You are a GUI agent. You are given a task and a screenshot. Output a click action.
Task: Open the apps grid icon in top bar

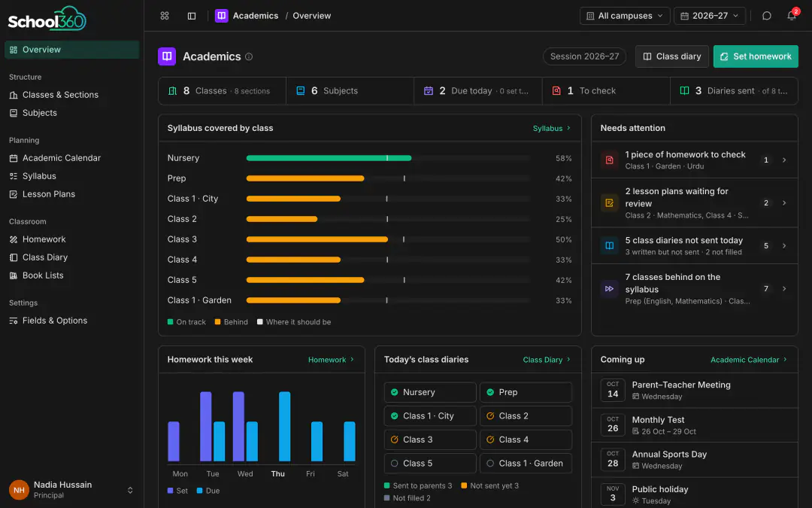(165, 16)
